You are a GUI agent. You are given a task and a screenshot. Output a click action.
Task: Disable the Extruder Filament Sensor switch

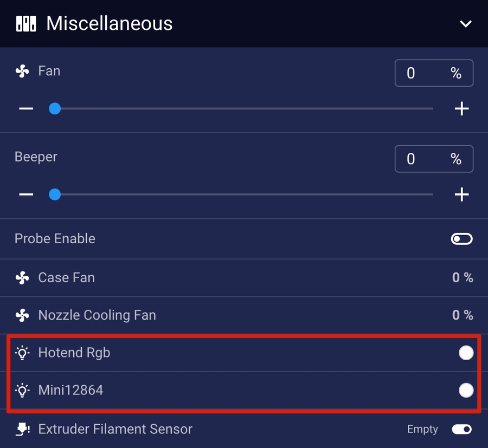[461, 430]
